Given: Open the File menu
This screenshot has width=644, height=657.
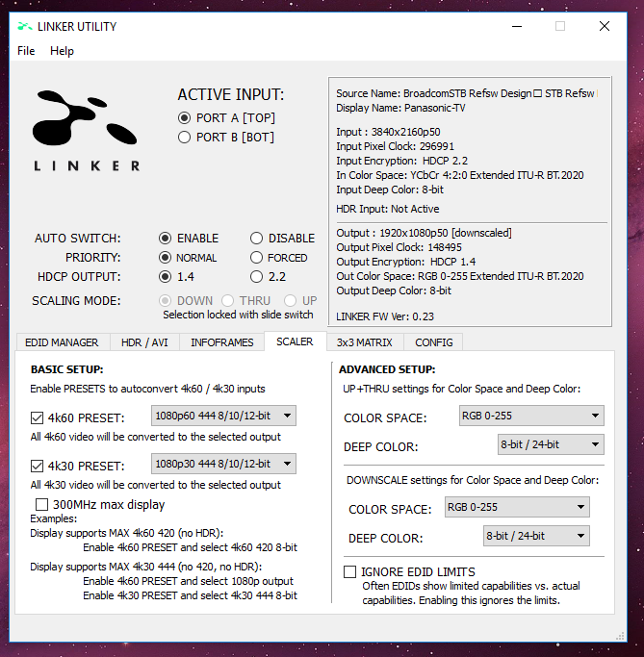Looking at the screenshot, I should [26, 51].
